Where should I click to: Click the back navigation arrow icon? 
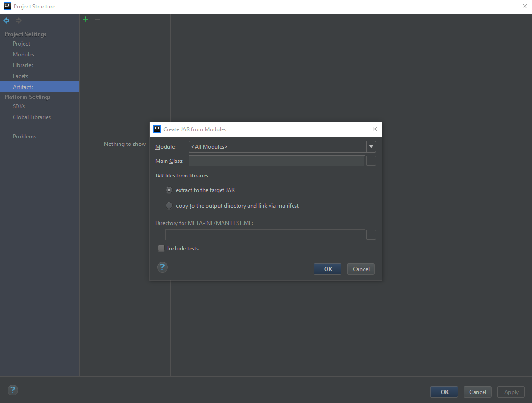7,20
